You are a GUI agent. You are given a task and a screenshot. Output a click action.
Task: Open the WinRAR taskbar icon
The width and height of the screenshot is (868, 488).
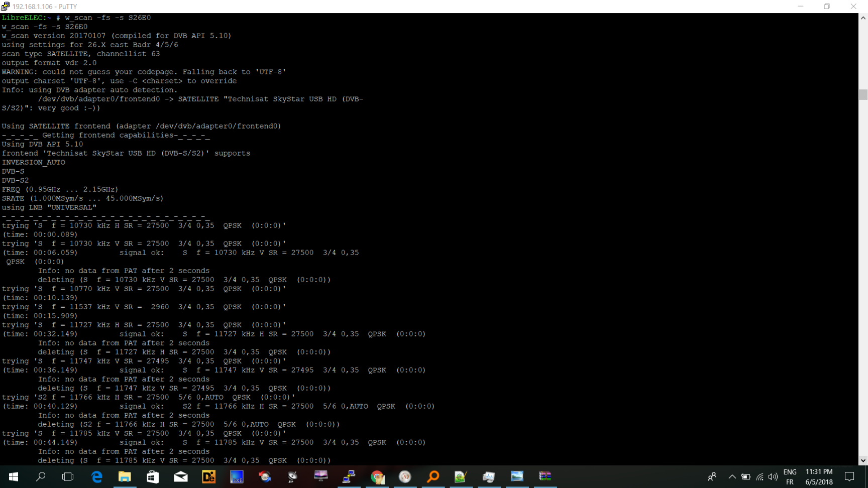(545, 476)
